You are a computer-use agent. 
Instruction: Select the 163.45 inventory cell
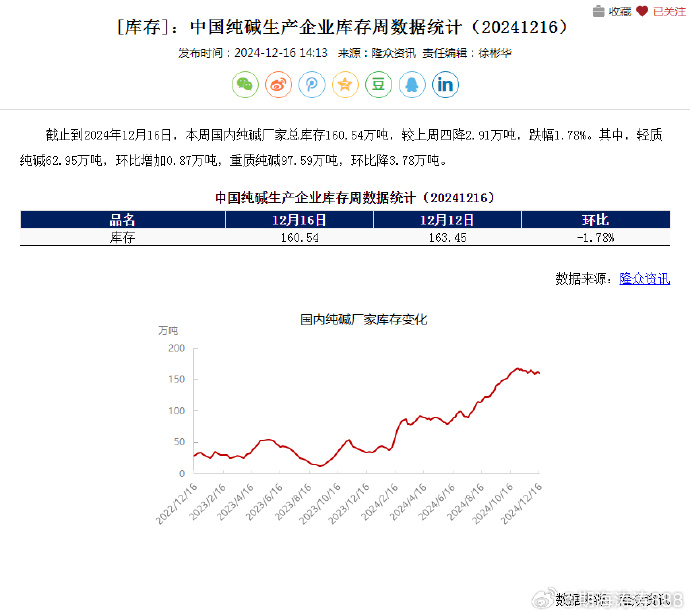[x=447, y=238]
